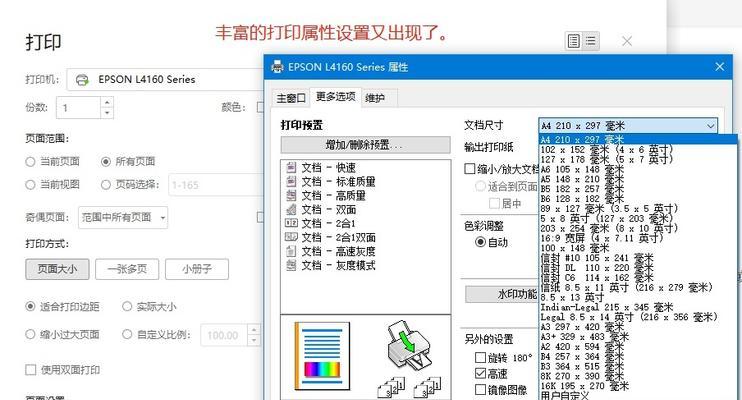Choose B5 182 x 257 毫米 paper size
The height and width of the screenshot is (400, 742).
click(x=638, y=189)
